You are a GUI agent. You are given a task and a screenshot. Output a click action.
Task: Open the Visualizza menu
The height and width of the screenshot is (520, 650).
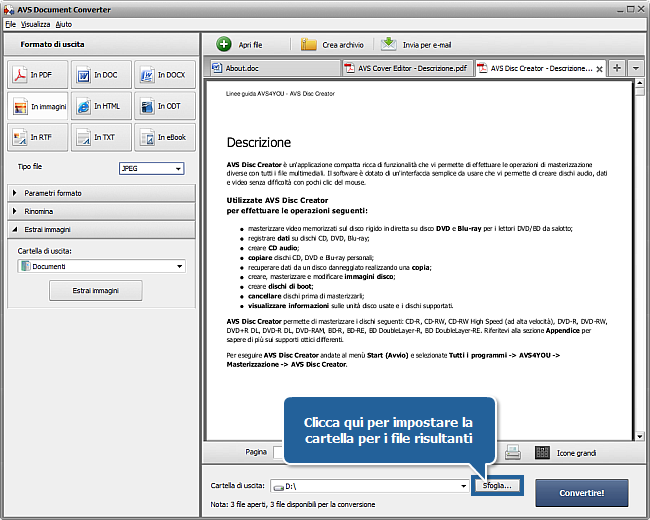pyautogui.click(x=35, y=24)
